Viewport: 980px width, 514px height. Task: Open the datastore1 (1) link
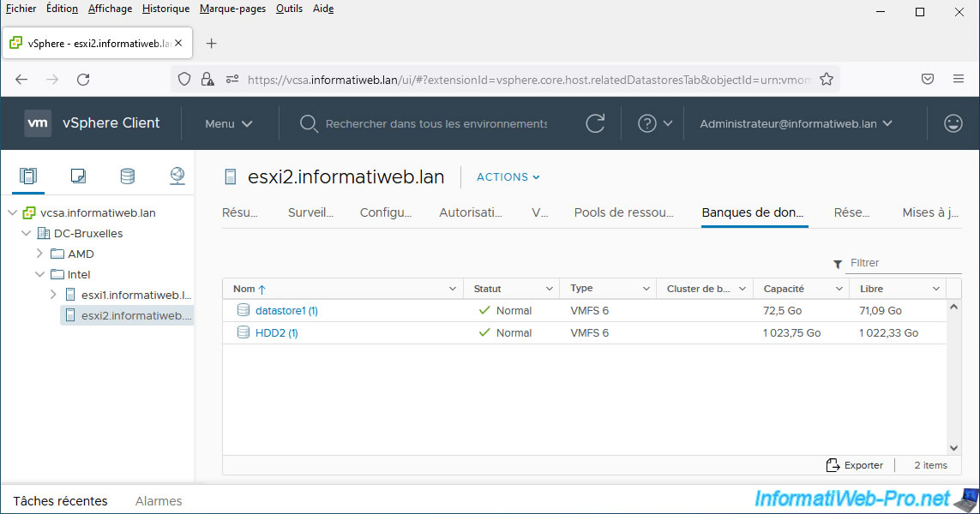[286, 311]
